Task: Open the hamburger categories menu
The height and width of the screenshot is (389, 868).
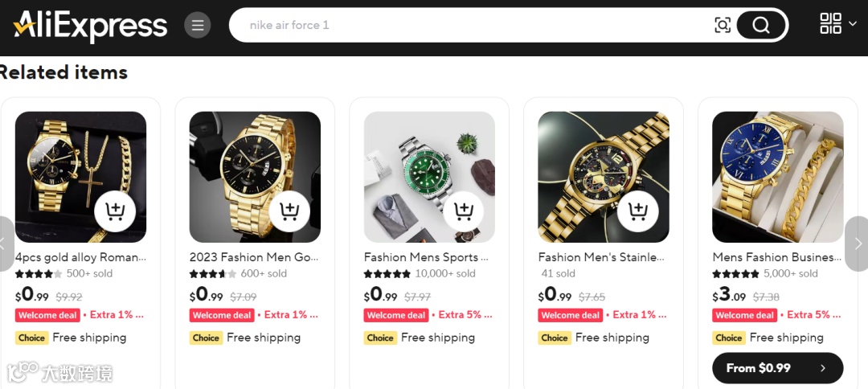Action: point(198,25)
